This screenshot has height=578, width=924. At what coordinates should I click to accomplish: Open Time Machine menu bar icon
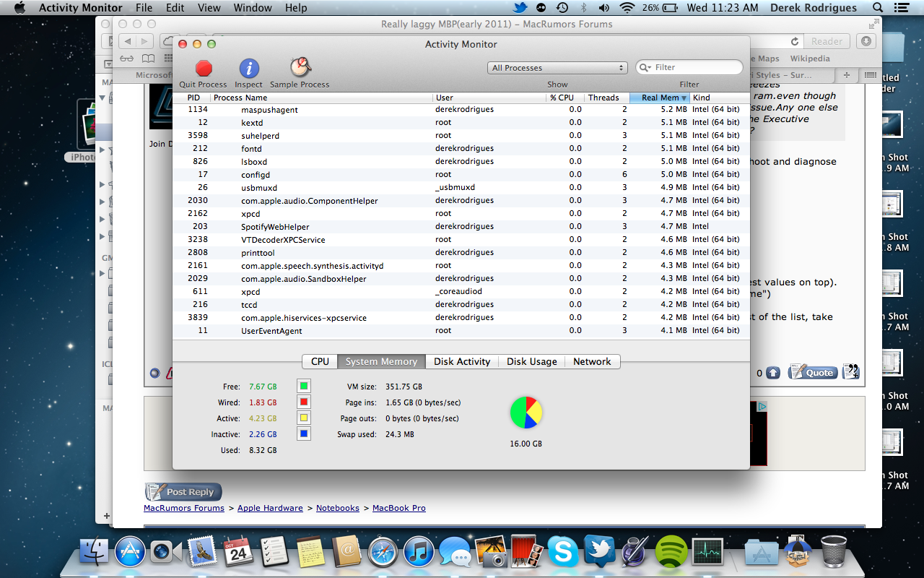tap(562, 8)
